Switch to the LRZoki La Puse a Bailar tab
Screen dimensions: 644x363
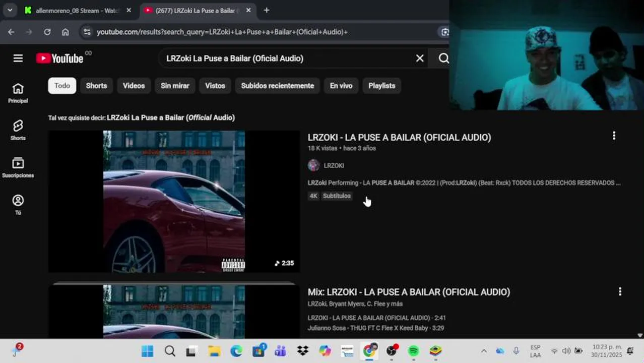pos(198,10)
